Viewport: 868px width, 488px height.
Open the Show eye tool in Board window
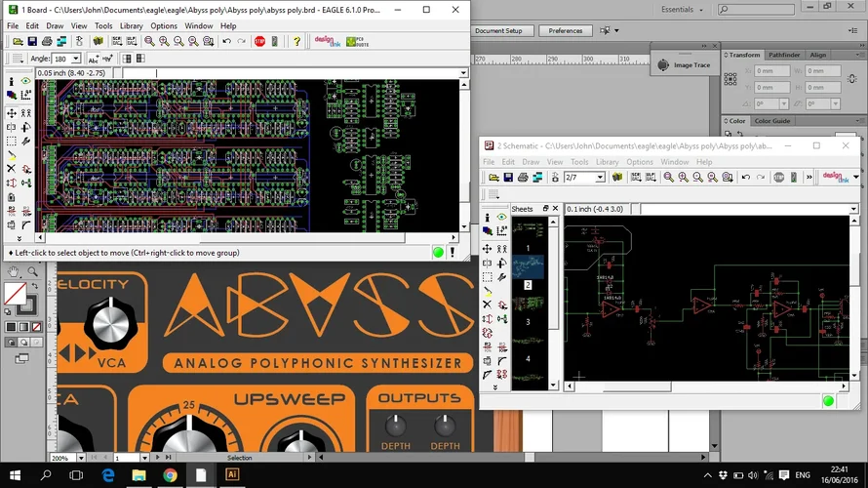coord(25,83)
